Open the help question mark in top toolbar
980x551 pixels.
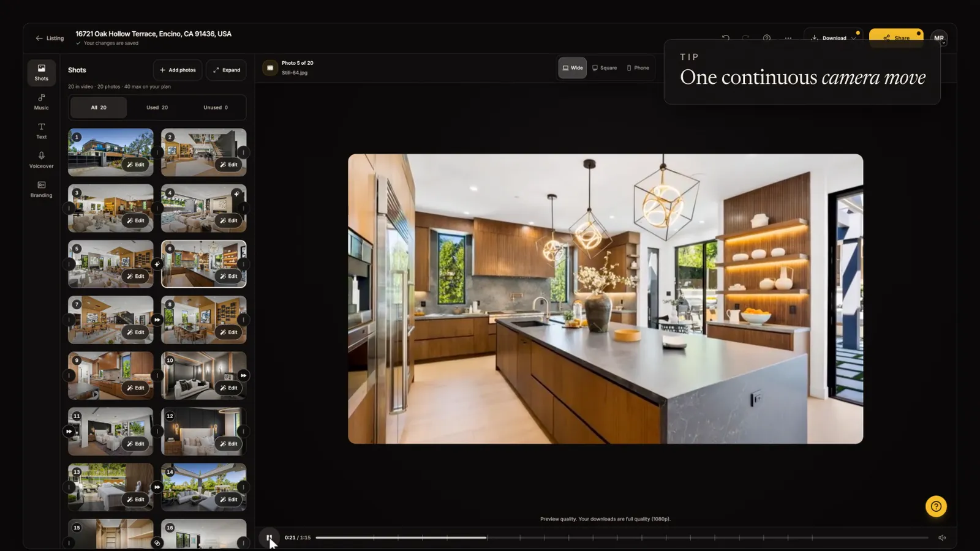click(766, 38)
